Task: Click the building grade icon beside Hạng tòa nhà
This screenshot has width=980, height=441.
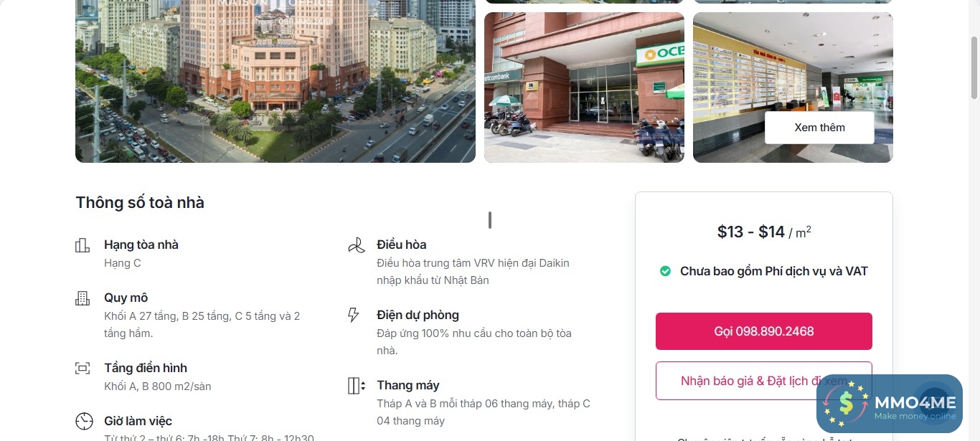Action: [83, 245]
